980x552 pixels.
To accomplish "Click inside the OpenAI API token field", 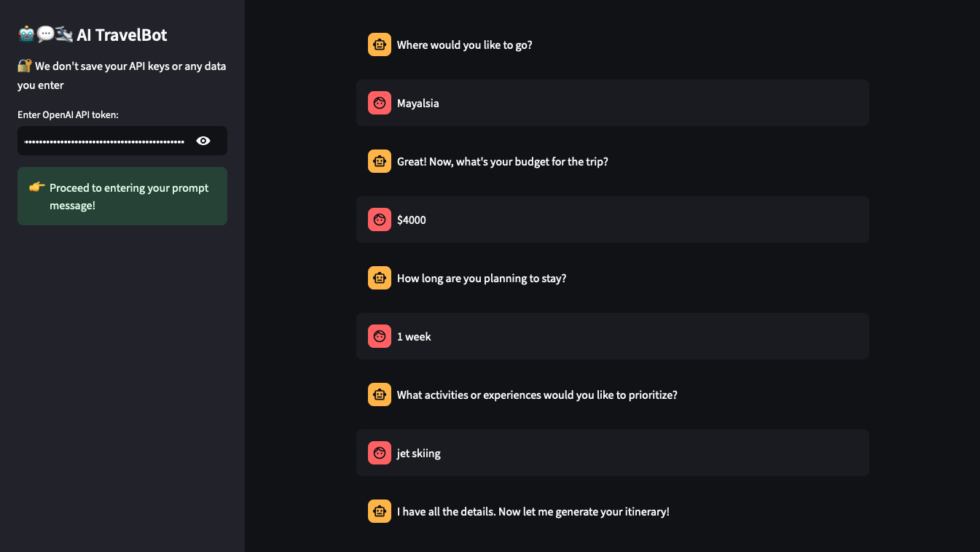I will click(x=105, y=141).
